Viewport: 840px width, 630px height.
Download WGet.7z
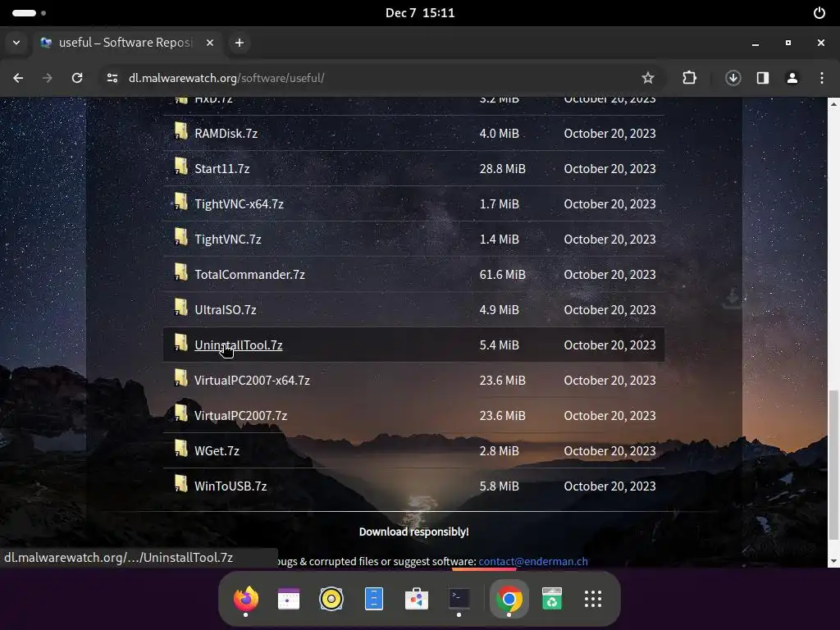pos(217,451)
